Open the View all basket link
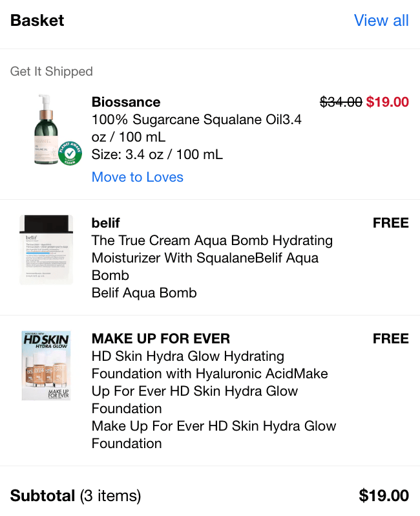Screen dimensions: 420x516 [381, 21]
